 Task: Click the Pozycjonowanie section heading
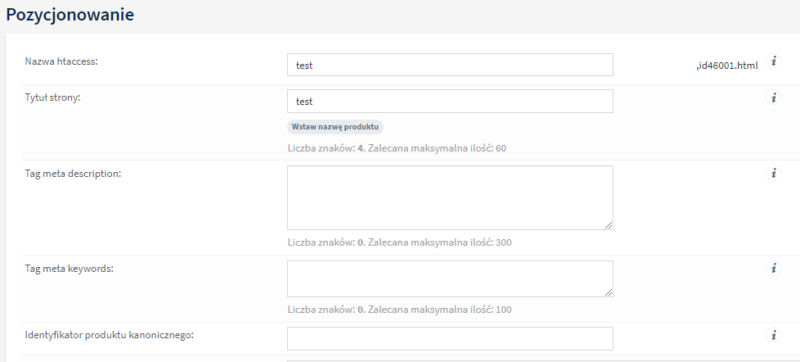click(70, 14)
